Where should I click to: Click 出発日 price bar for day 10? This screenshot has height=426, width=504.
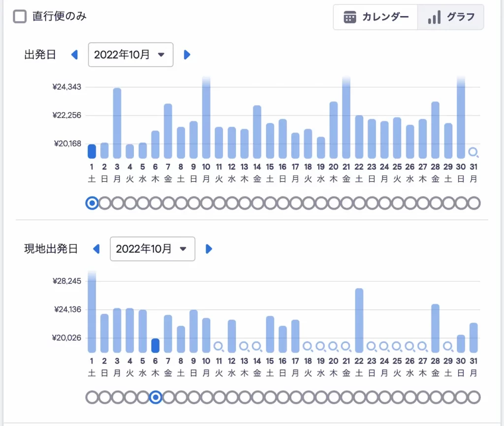[x=206, y=117]
